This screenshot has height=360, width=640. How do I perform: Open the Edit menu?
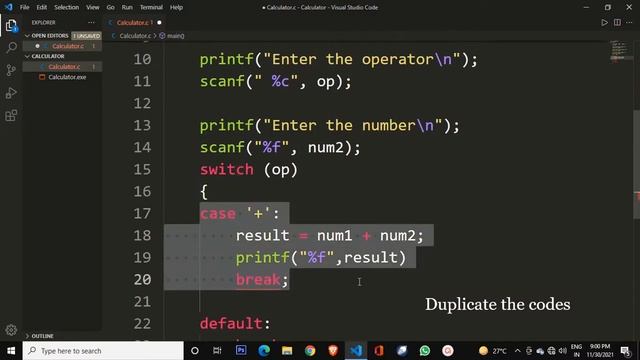[x=42, y=7]
